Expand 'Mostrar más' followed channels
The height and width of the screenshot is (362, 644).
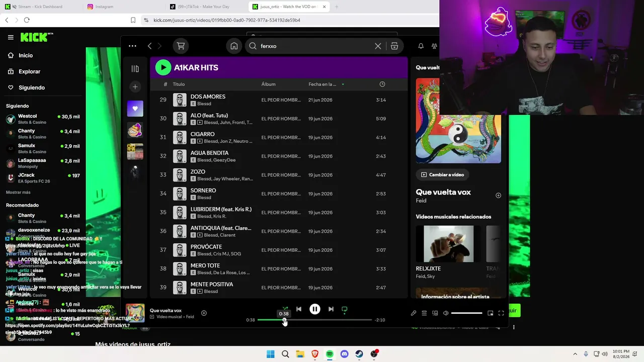pos(18,193)
